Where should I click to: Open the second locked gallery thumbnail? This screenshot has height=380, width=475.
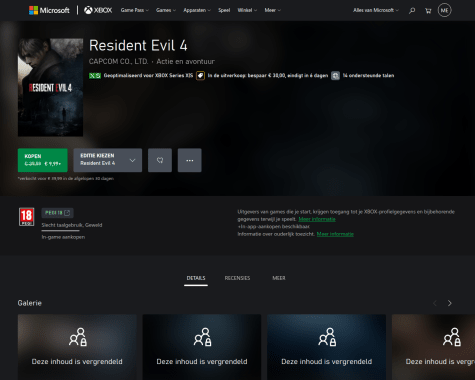202,347
